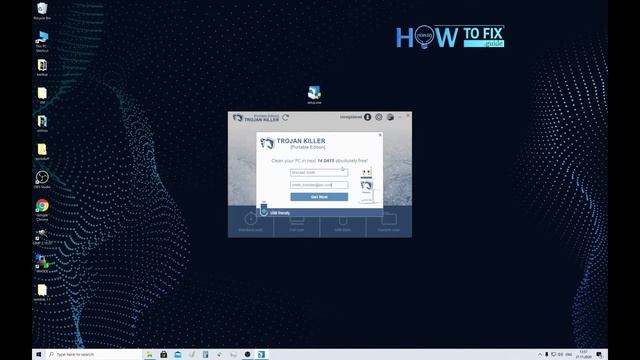This screenshot has width=640, height=360.
Task: Open the notification center icon
Action: pos(599,354)
